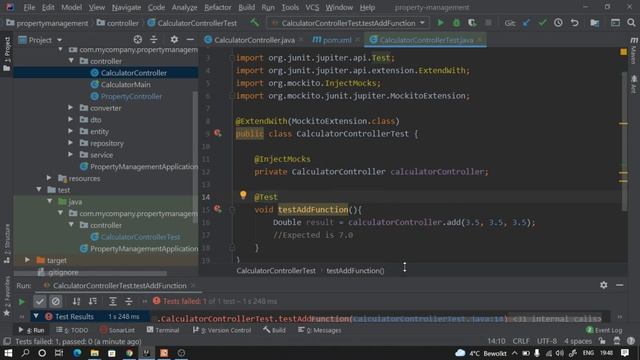Switch to the pom.xml editor tab

pyautogui.click(x=336, y=40)
